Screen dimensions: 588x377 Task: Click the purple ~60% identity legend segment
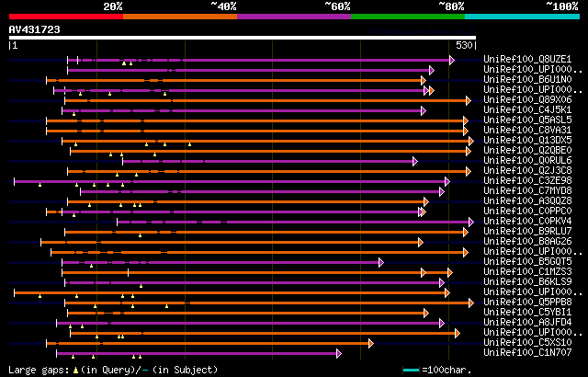click(294, 17)
